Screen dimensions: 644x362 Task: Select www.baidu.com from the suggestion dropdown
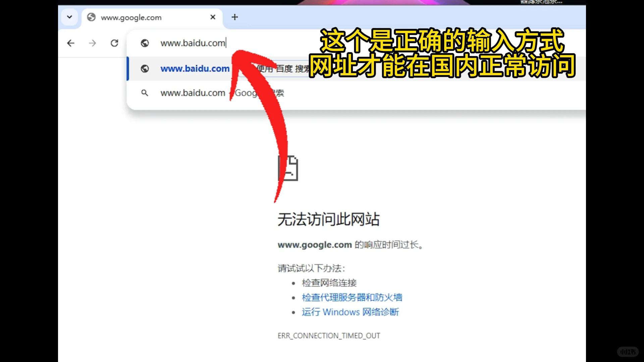195,69
